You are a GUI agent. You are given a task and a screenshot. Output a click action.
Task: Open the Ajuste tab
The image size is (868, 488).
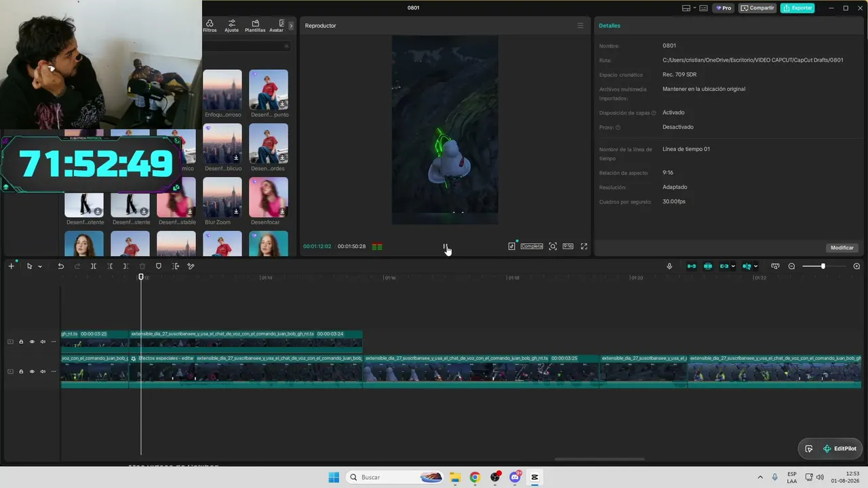coord(232,26)
